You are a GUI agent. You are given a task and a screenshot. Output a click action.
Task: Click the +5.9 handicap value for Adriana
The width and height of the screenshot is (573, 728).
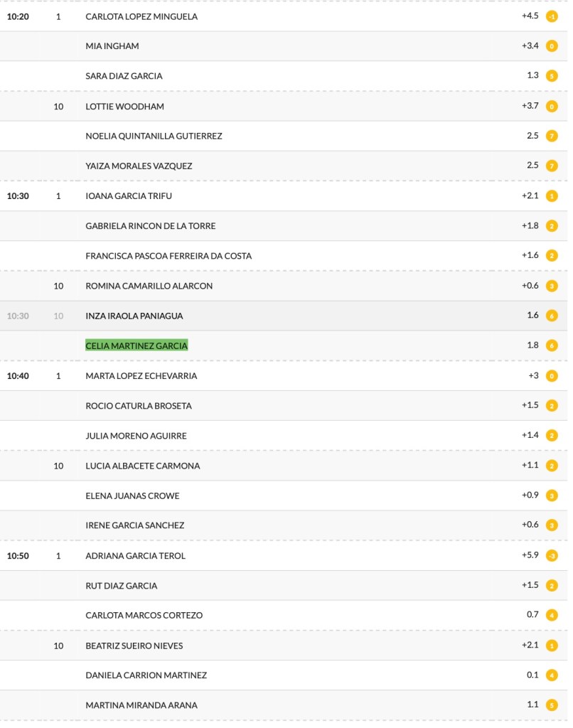pos(530,556)
